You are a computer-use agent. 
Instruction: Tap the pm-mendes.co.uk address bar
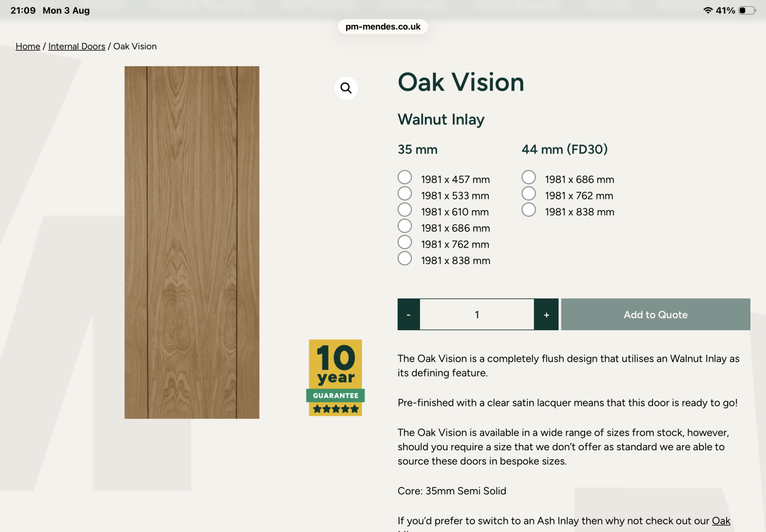(383, 27)
